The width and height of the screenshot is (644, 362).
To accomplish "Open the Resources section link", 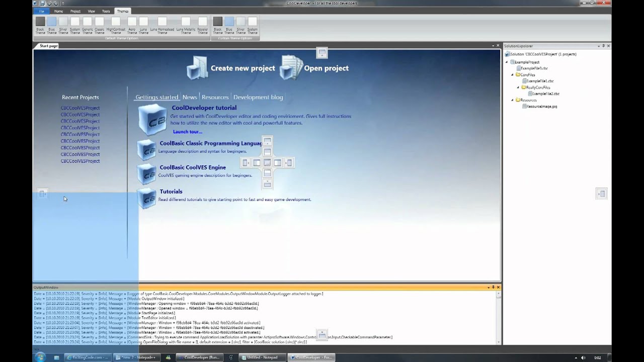I will click(x=215, y=97).
